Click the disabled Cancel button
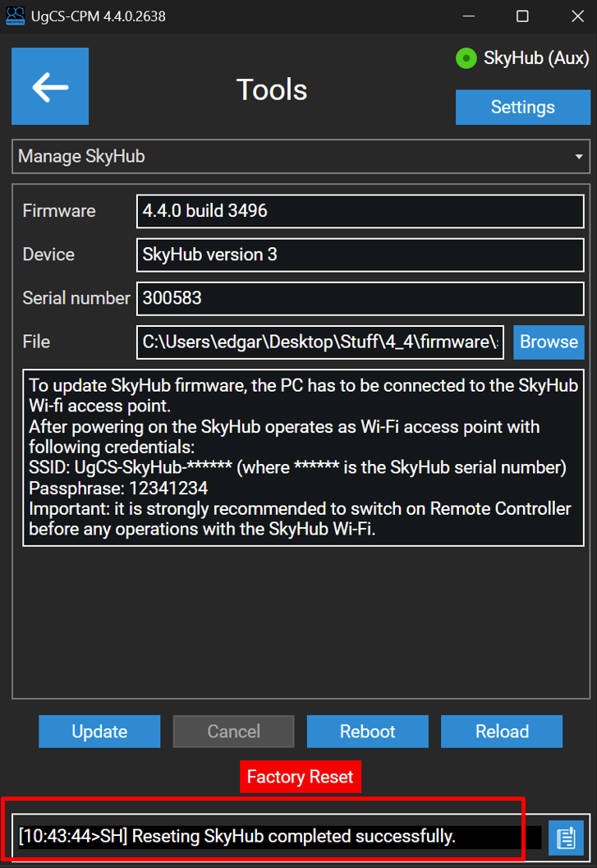 pos(233,731)
